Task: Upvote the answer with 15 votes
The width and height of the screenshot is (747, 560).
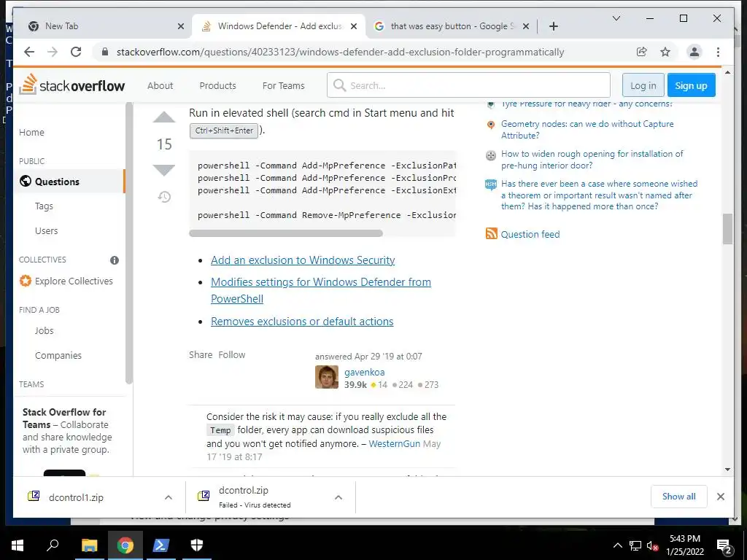Action: [x=164, y=117]
